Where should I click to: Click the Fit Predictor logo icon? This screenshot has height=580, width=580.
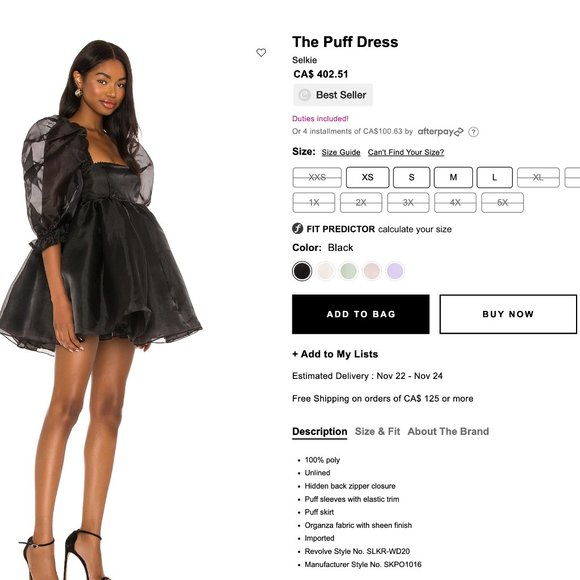(297, 229)
